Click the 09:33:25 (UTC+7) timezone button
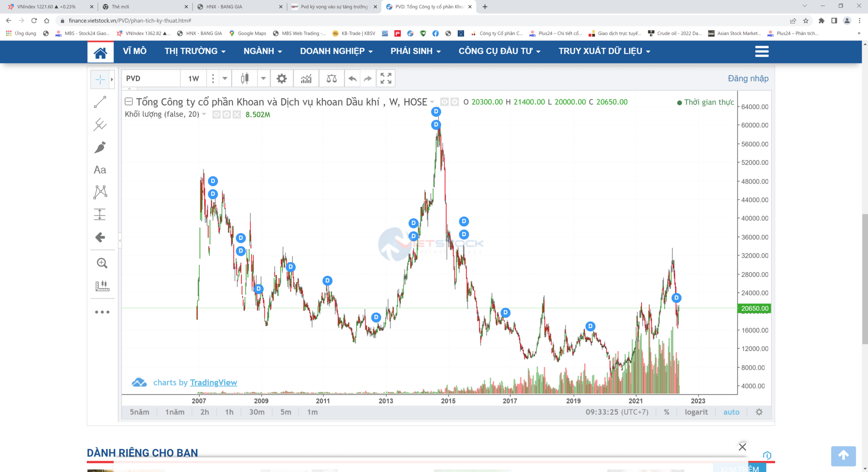Screen dimensions: 868x472 (617, 412)
